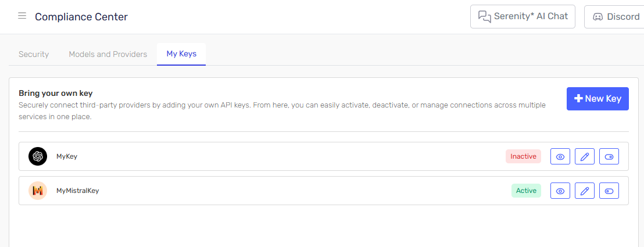This screenshot has height=247, width=644.
Task: Open Serenity* AI Chat
Action: pyautogui.click(x=523, y=16)
